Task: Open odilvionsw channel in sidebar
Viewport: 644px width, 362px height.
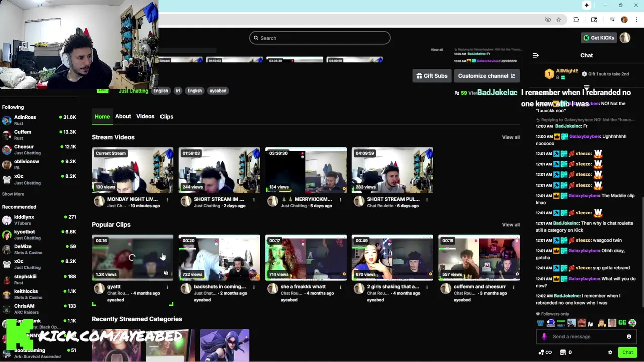Action: pyautogui.click(x=39, y=164)
